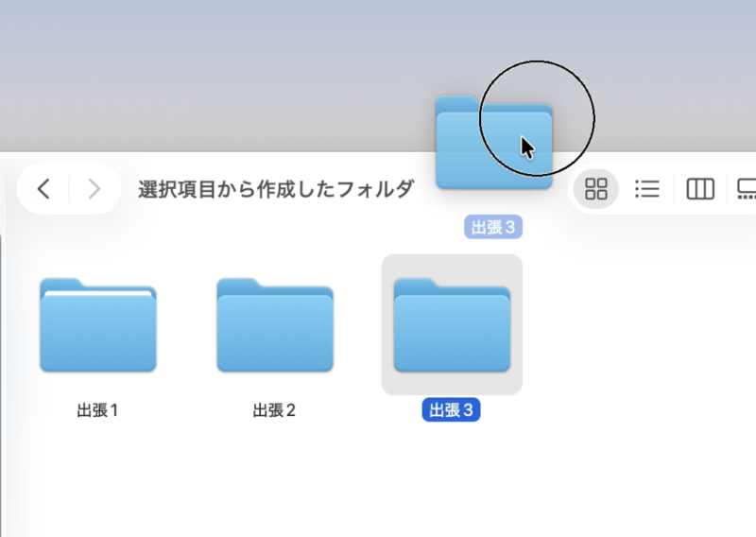This screenshot has width=756, height=537.
Task: Switch to list view
Action: coord(647,189)
